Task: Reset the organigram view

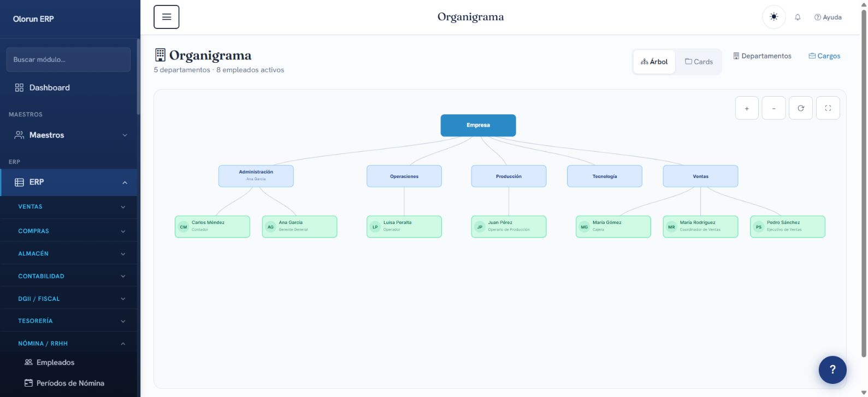Action: (801, 108)
